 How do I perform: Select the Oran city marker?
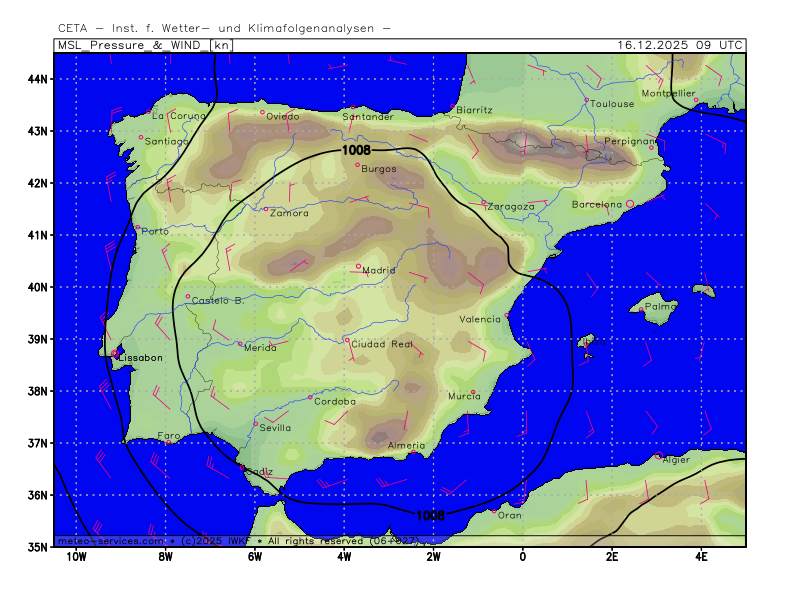pyautogui.click(x=494, y=510)
